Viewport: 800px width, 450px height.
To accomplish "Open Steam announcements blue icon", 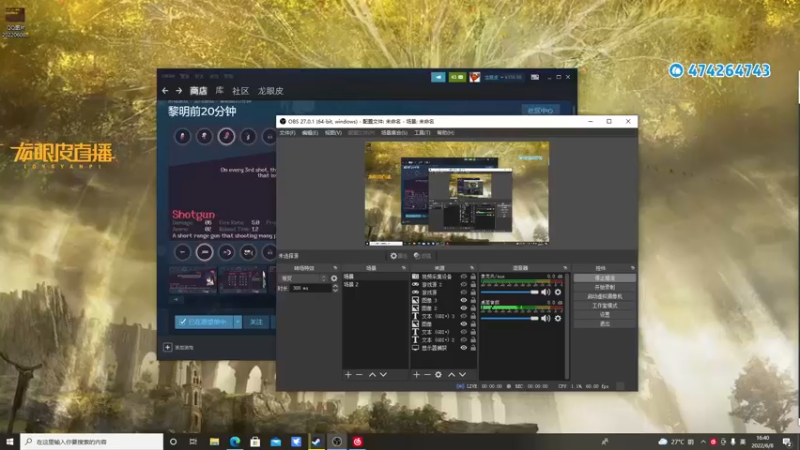I will (438, 77).
